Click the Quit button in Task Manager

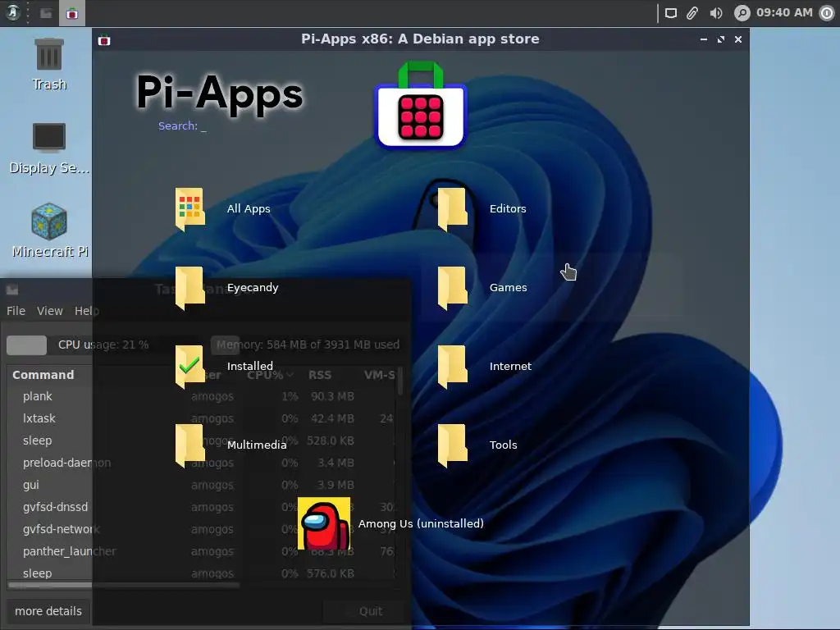pos(371,611)
